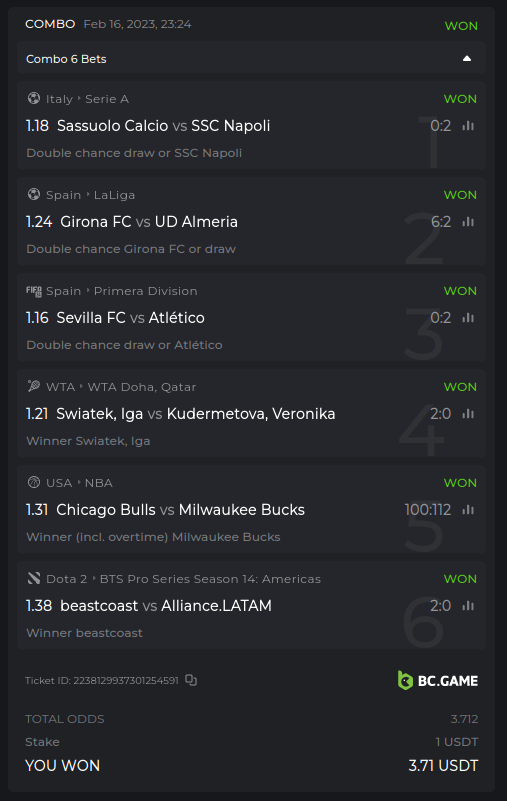This screenshot has width=507, height=801.
Task: Open stats icon for beastcoast vs Alliance.LATAM
Action: [468, 606]
